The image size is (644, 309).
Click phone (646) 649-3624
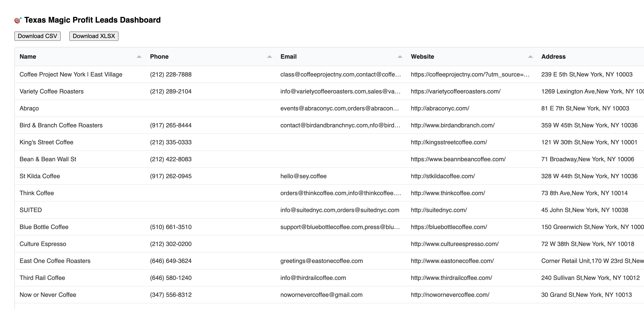[x=171, y=261]
